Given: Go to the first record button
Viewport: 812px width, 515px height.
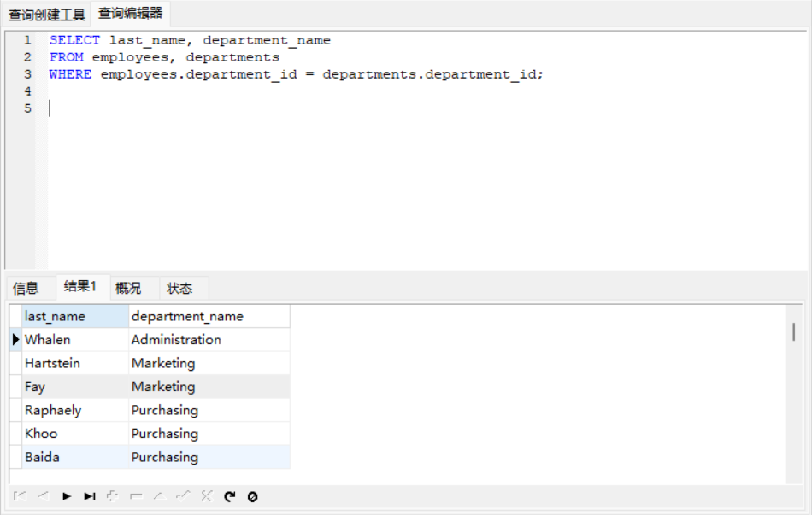Looking at the screenshot, I should (21, 496).
